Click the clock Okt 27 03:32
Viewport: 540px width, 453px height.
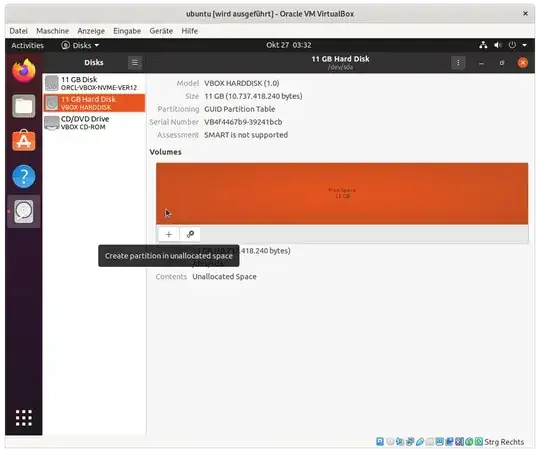pyautogui.click(x=289, y=45)
